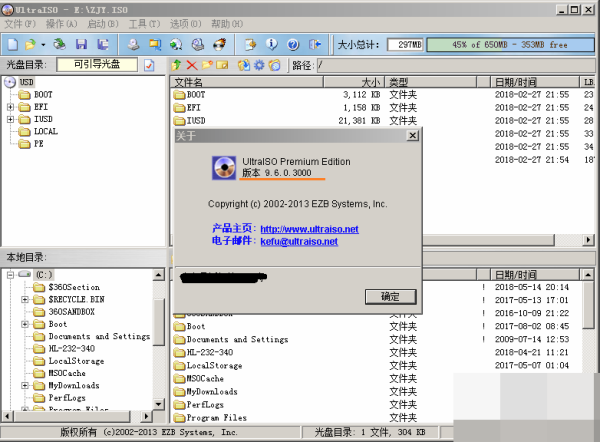
Task: Click the hide boot/label disc icon
Action: [x=274, y=65]
